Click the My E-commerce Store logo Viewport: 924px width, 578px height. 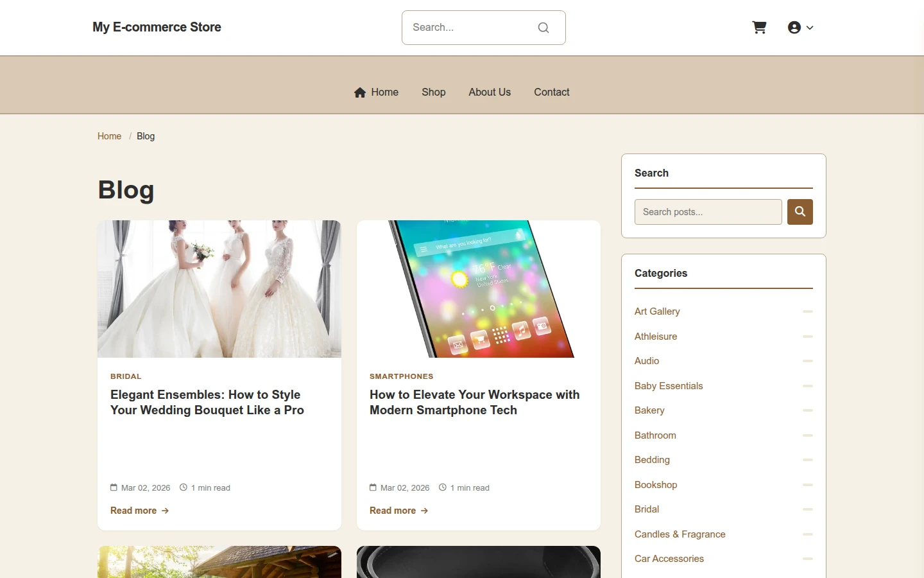tap(157, 28)
